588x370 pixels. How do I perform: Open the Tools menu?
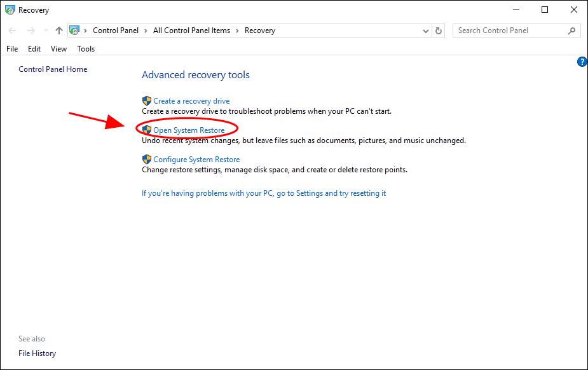pos(86,49)
